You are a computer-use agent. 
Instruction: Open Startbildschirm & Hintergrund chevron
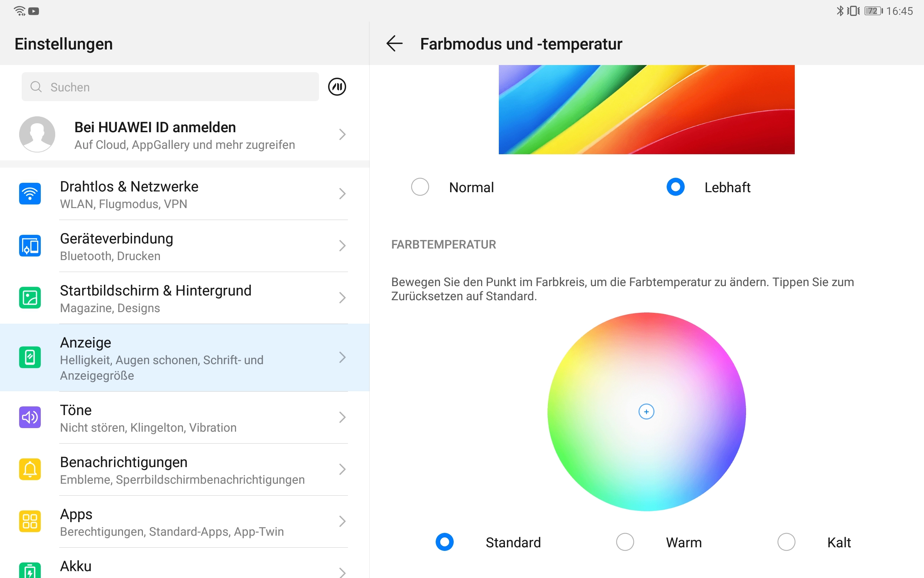(x=343, y=298)
